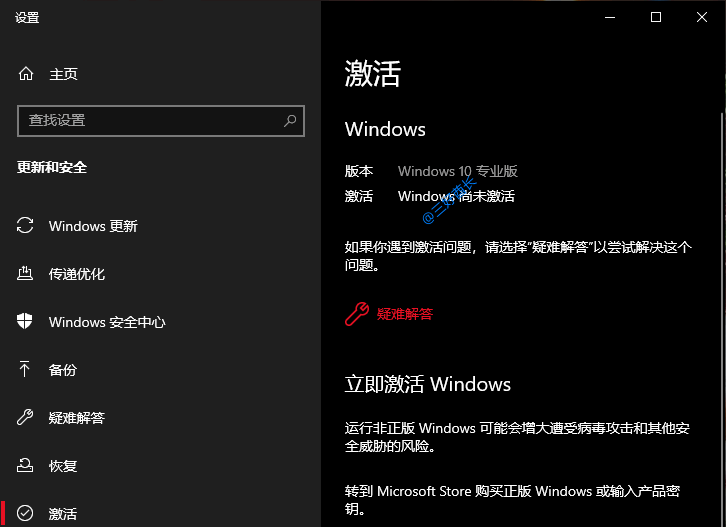Click the sidebar 疑难解答 wrench icon

(25, 417)
